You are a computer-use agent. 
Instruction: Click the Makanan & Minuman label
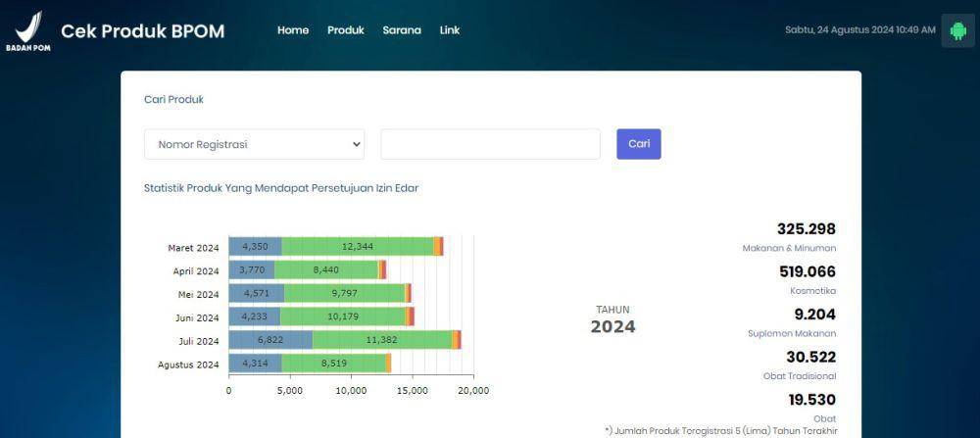tap(789, 248)
